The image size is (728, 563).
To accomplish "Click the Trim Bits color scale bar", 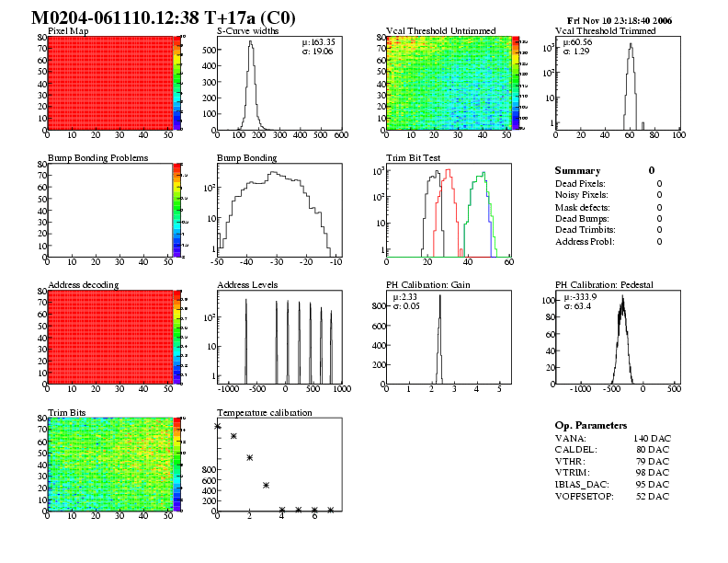I will [177, 464].
